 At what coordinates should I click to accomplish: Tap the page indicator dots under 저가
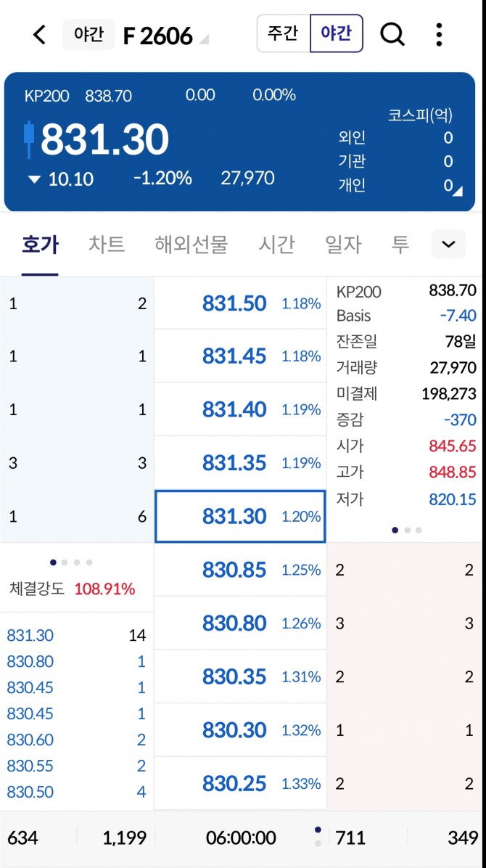[406, 530]
